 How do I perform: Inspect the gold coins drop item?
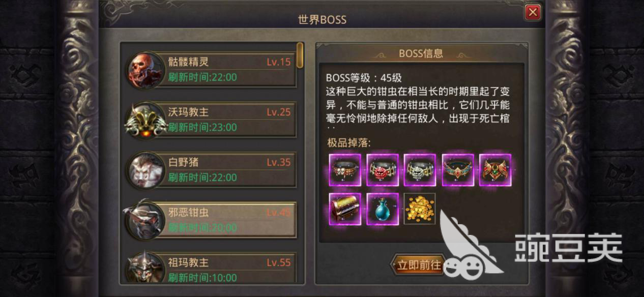[420, 209]
